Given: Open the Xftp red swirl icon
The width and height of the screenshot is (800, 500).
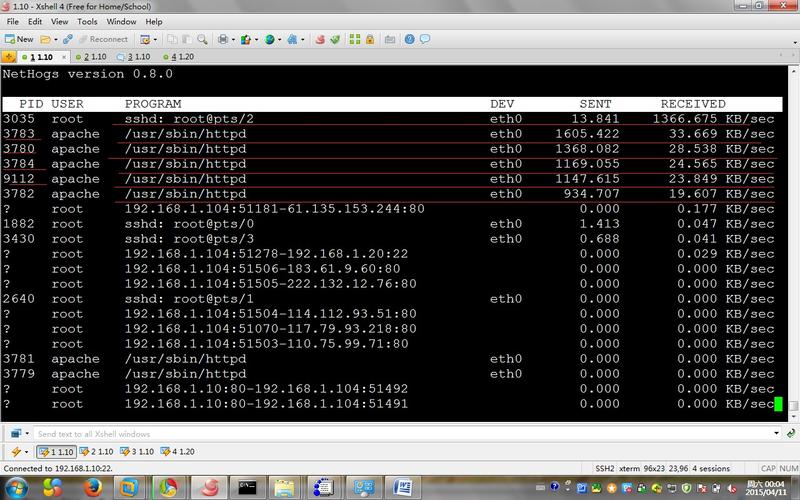Looking at the screenshot, I should pyautogui.click(x=320, y=39).
